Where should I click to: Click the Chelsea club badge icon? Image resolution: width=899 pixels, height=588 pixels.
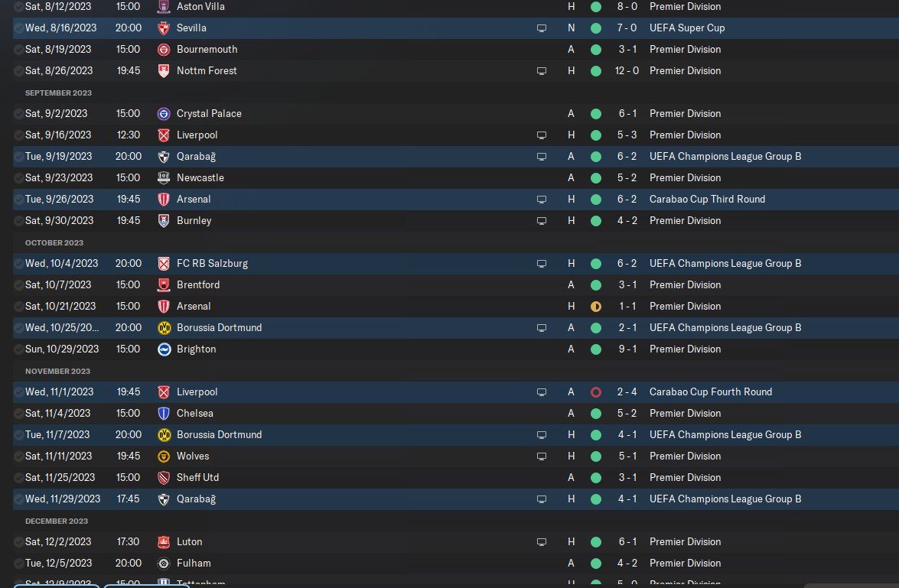pos(164,413)
